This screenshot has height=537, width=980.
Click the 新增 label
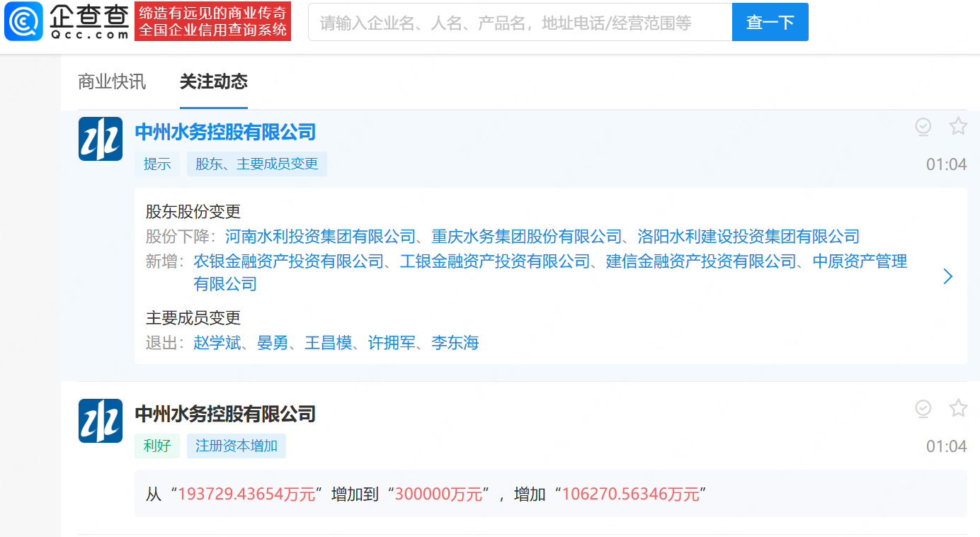(166, 261)
